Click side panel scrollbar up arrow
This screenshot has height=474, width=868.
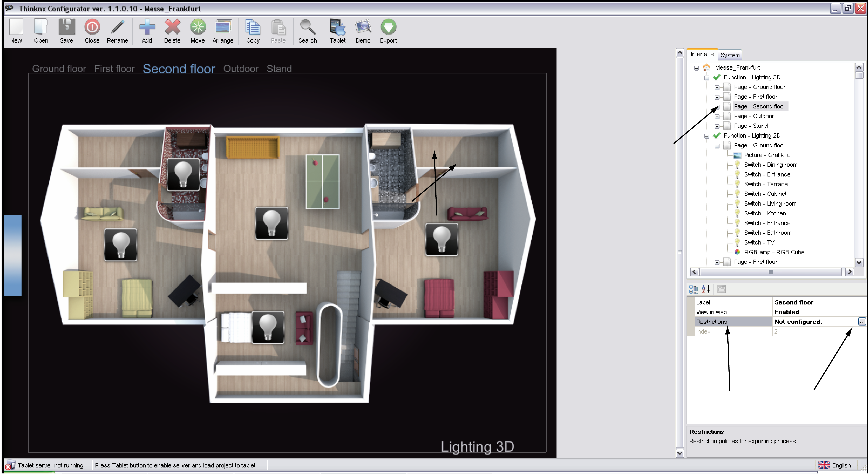(x=680, y=53)
